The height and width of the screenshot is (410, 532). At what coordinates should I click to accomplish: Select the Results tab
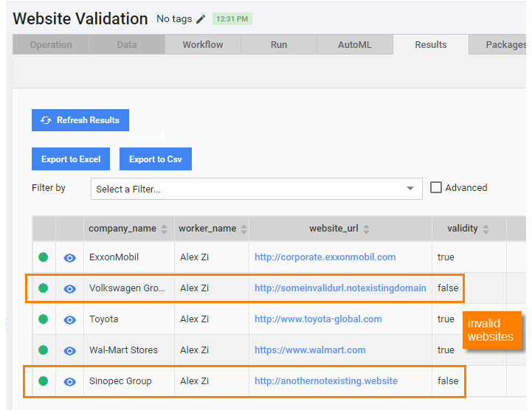[431, 44]
